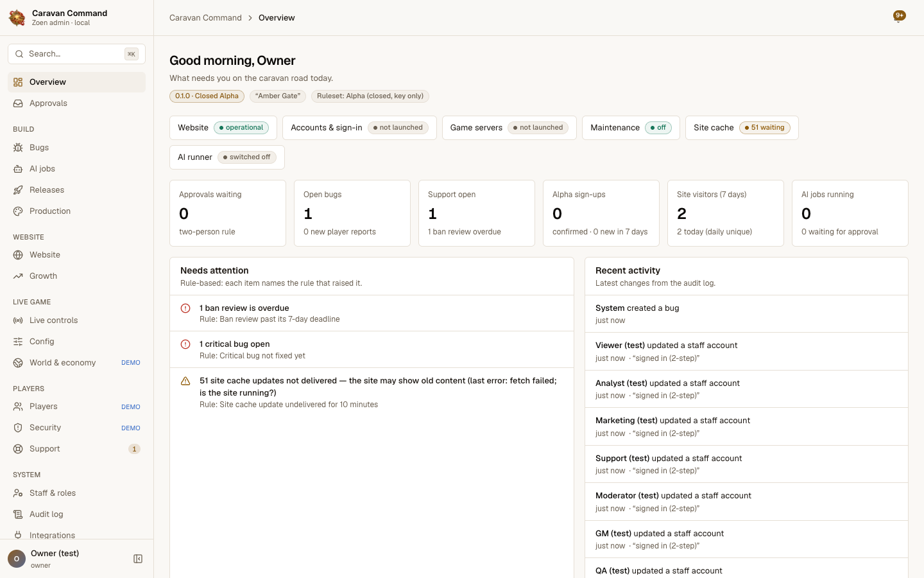The image size is (924, 578).
Task: Click the Releases rocket icon
Action: pos(18,190)
